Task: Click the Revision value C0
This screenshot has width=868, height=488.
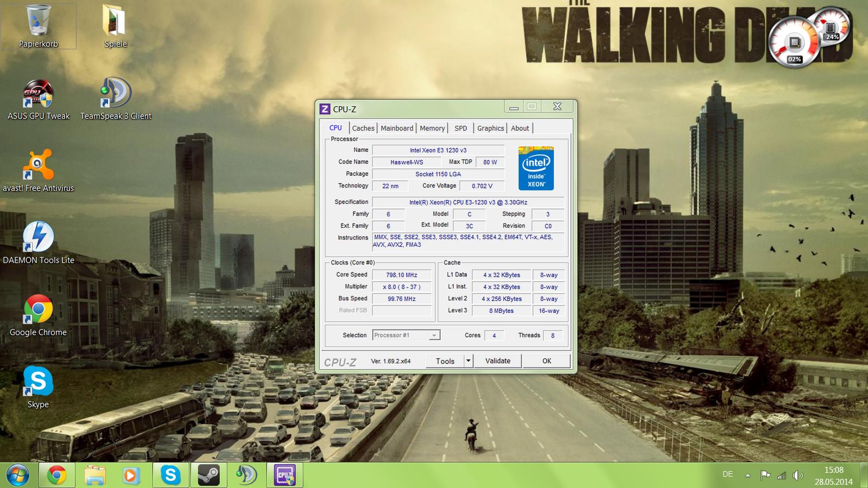Action: [548, 226]
